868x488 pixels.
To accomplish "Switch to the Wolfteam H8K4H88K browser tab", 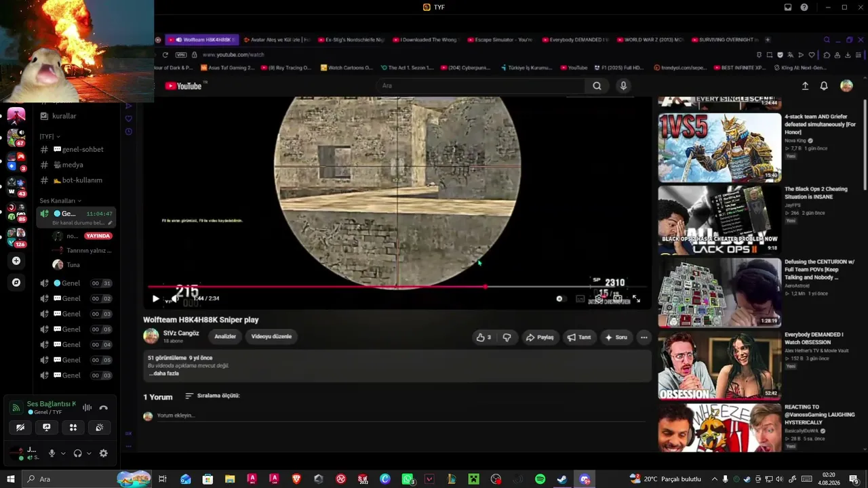I will (203, 40).
